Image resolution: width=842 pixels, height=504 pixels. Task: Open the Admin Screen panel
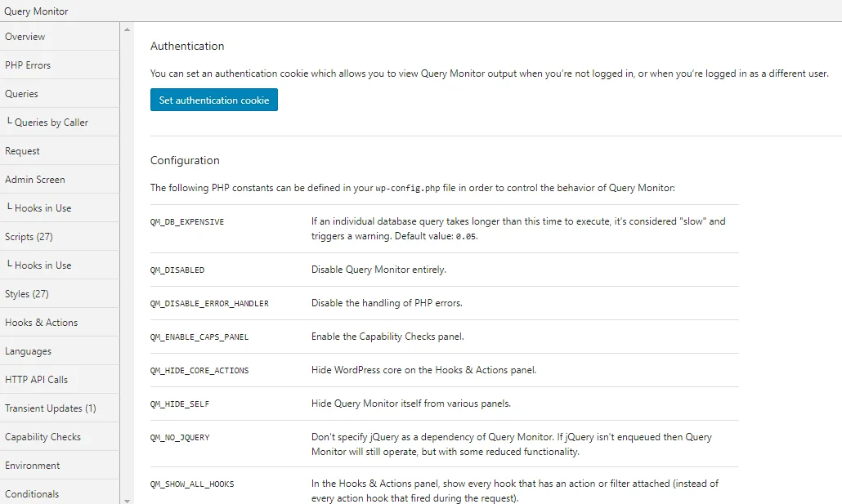pos(60,179)
